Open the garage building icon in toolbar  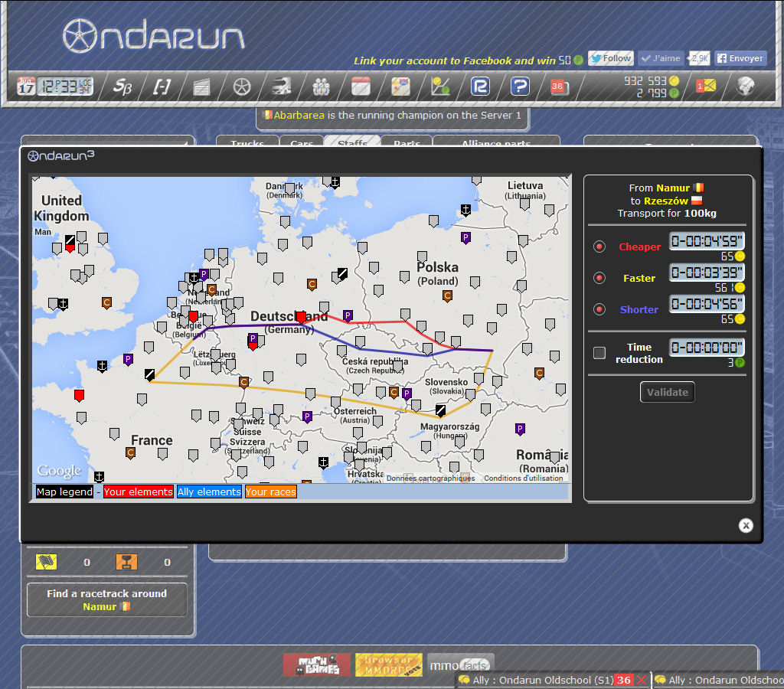(x=201, y=87)
